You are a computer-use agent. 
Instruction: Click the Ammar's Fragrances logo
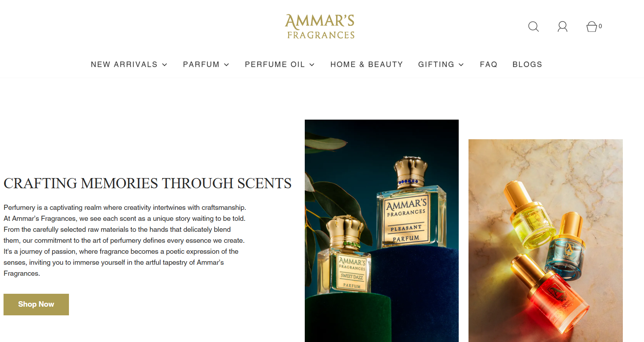[x=320, y=27]
